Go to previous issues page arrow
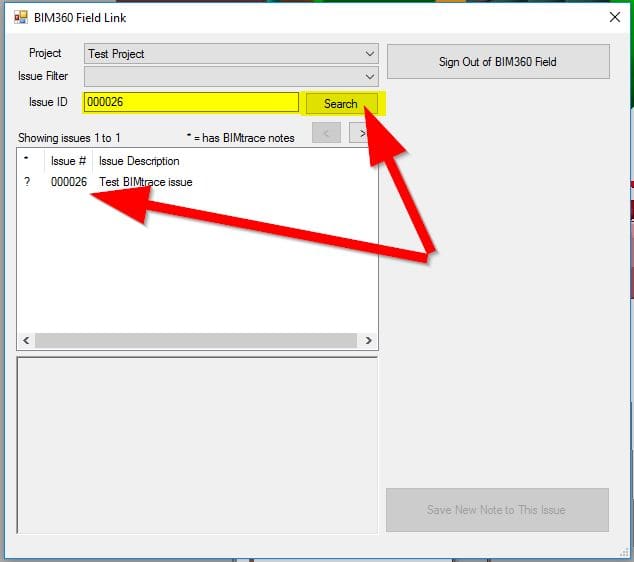634x562 pixels. point(326,133)
